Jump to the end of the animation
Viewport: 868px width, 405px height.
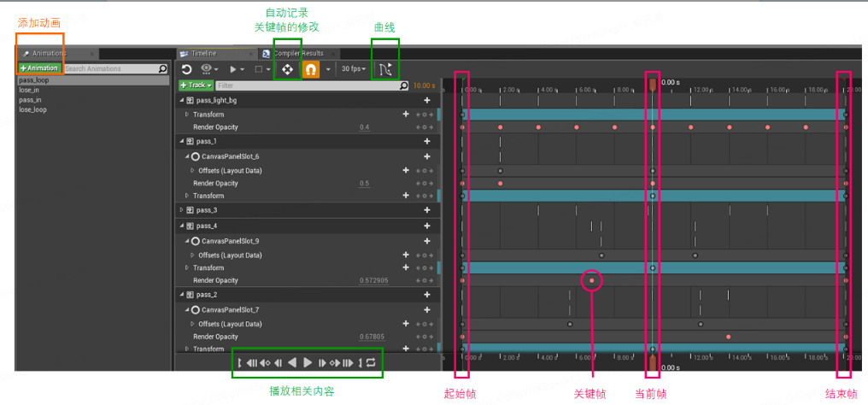tap(348, 363)
